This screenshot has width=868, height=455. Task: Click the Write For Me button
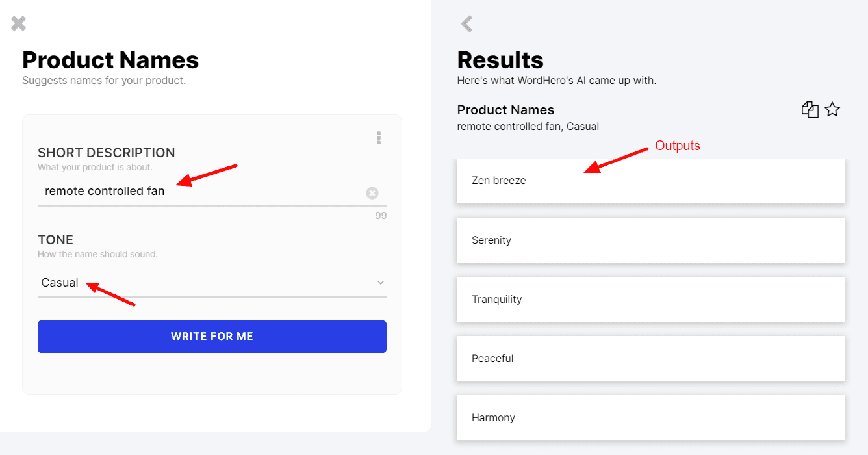point(212,337)
